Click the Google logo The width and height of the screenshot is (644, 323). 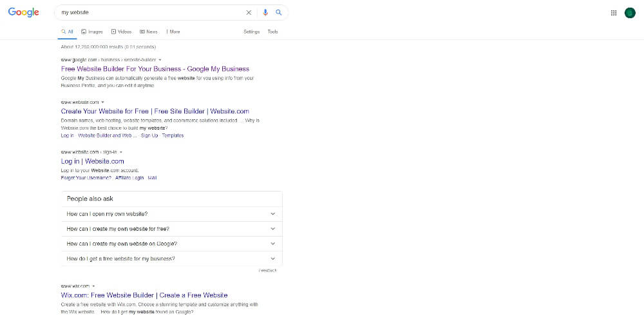[x=23, y=12]
